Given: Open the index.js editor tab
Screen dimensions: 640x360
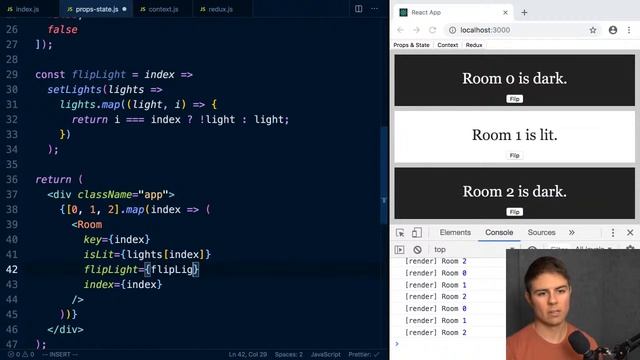Looking at the screenshot, I should (x=23, y=9).
